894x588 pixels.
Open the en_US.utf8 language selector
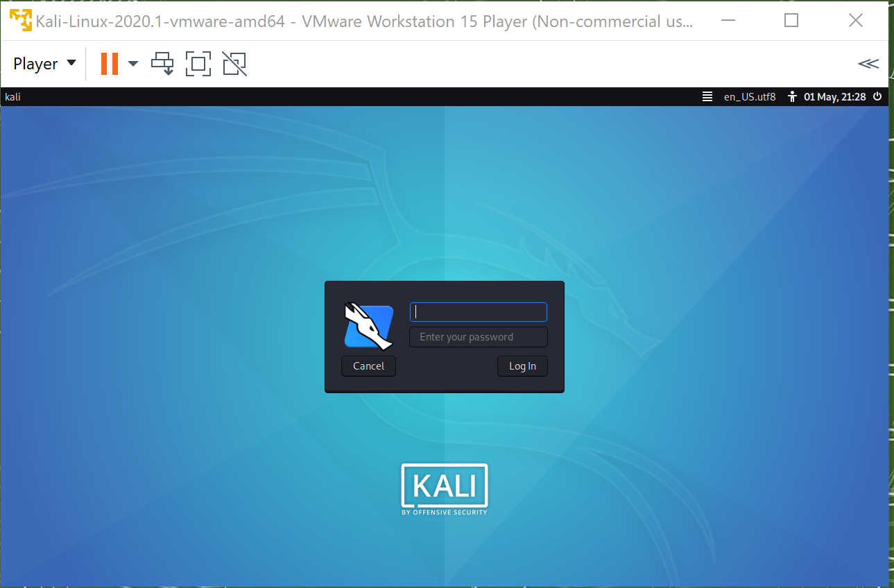click(750, 97)
